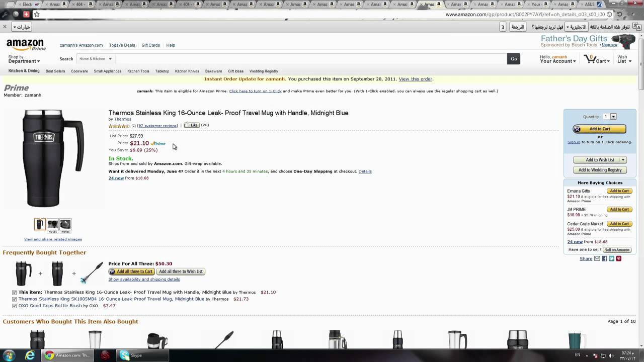Go to the Best Sellers category
Screen dimensions: 644x362
coord(55,71)
